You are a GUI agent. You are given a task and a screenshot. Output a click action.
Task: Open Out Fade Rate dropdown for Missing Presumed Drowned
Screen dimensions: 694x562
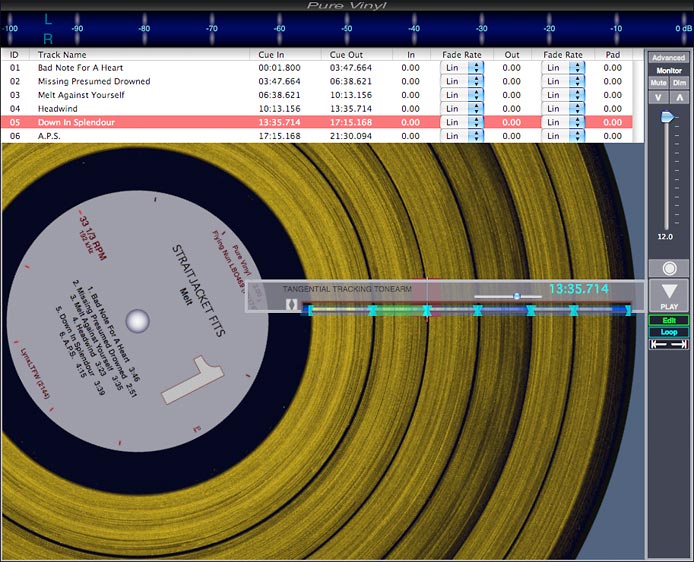coord(563,81)
